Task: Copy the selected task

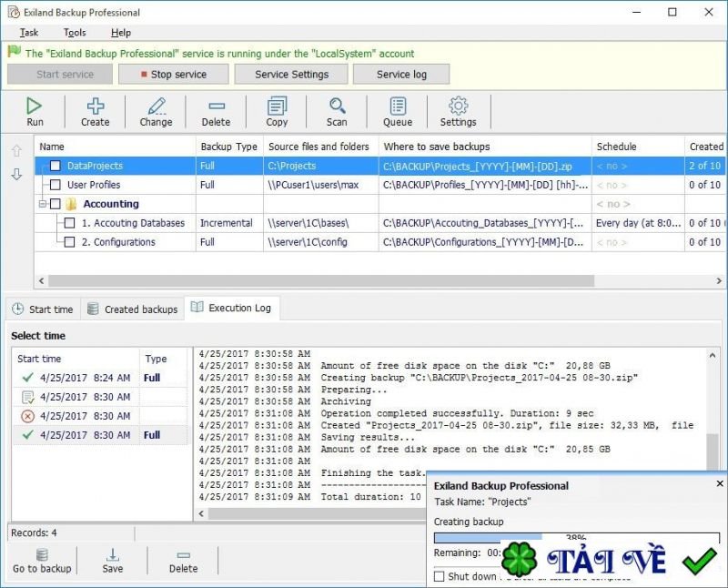Action: pyautogui.click(x=277, y=111)
